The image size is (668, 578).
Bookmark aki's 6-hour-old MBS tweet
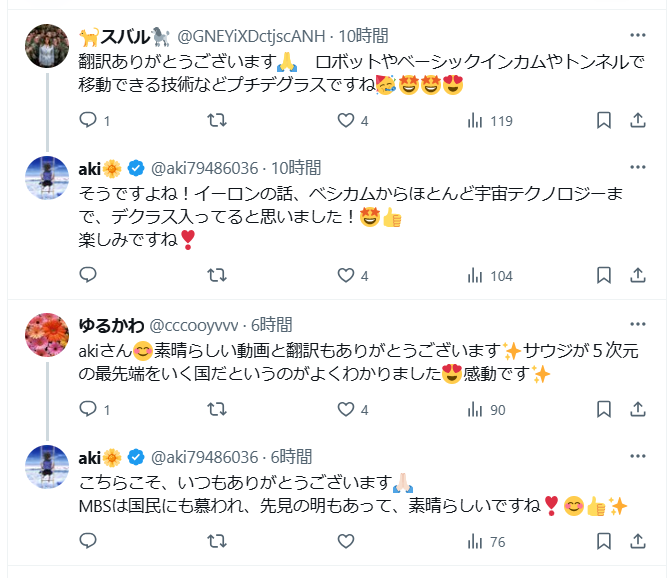604,541
